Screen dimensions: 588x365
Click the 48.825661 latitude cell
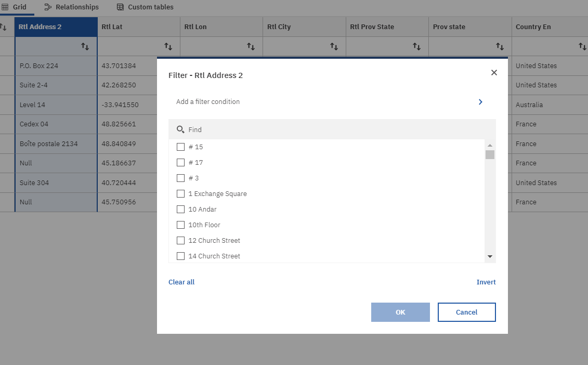point(127,124)
